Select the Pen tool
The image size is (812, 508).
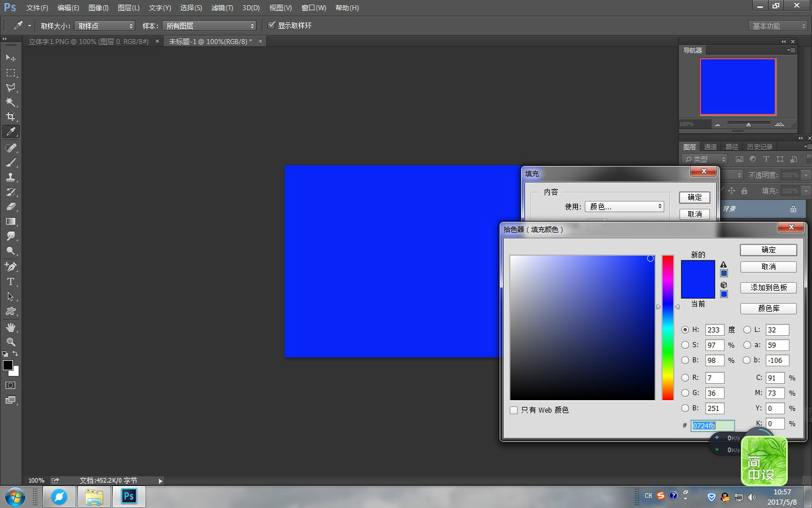tap(11, 266)
